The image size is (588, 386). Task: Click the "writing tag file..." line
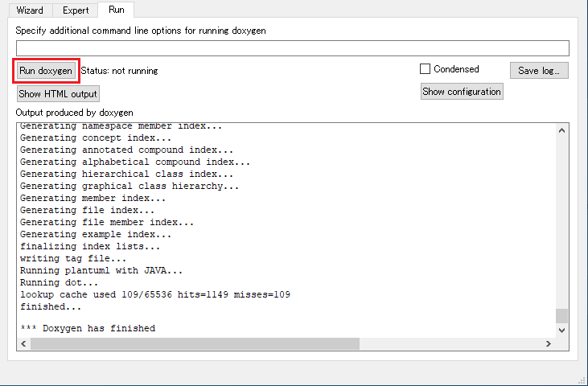point(73,259)
